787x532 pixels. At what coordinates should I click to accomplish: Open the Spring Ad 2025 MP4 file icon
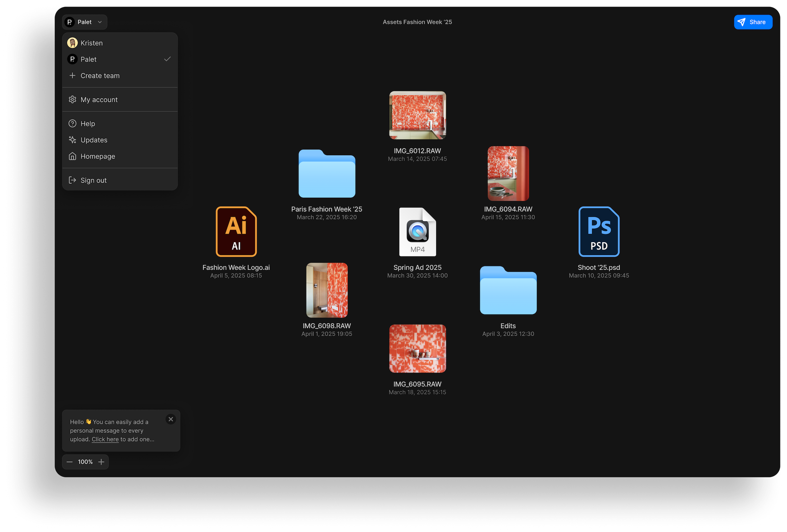click(x=417, y=232)
